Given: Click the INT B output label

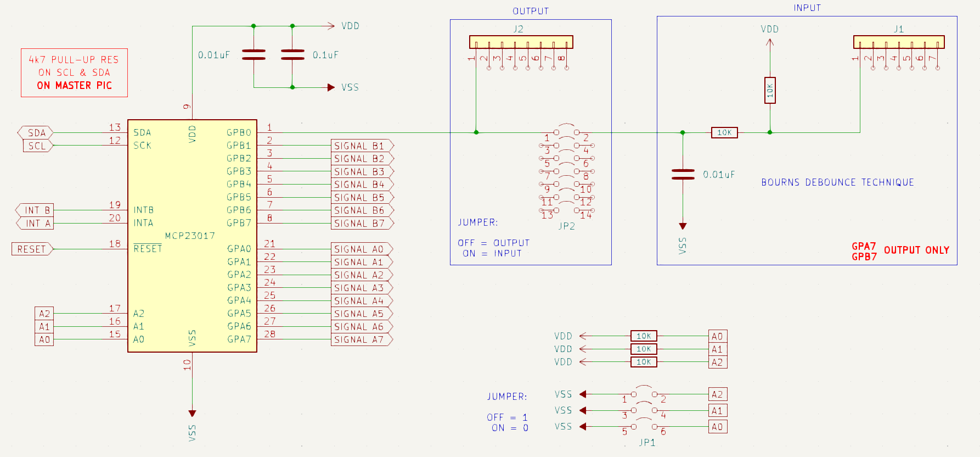Looking at the screenshot, I should pyautogui.click(x=36, y=210).
